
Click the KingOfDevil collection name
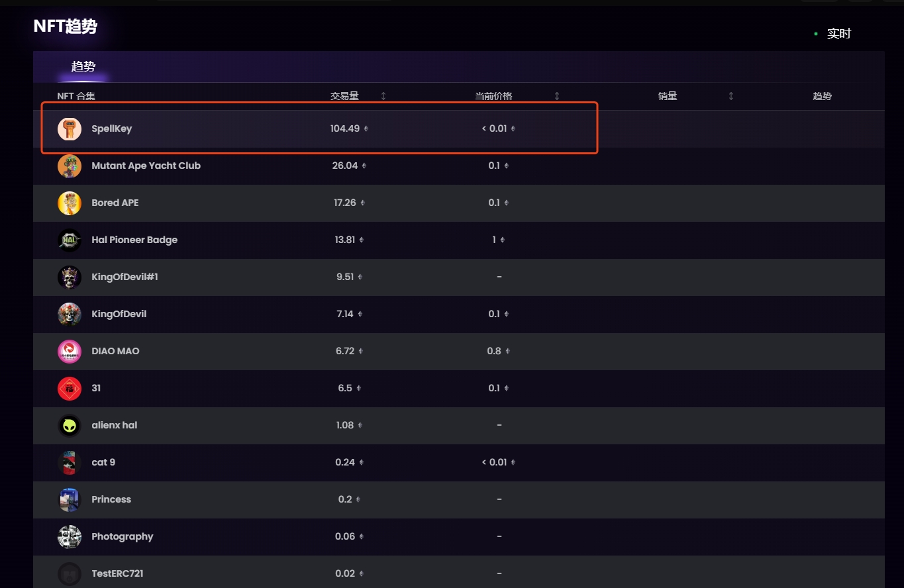click(x=119, y=314)
